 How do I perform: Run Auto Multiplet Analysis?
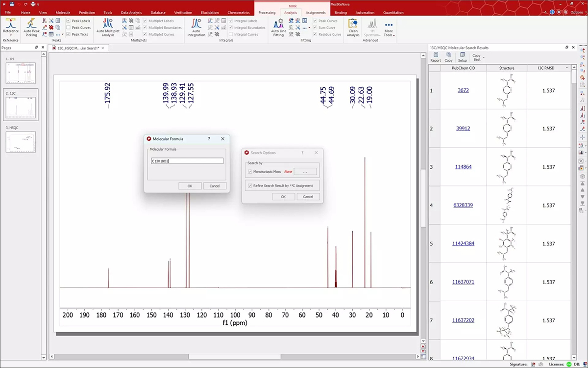tap(108, 27)
